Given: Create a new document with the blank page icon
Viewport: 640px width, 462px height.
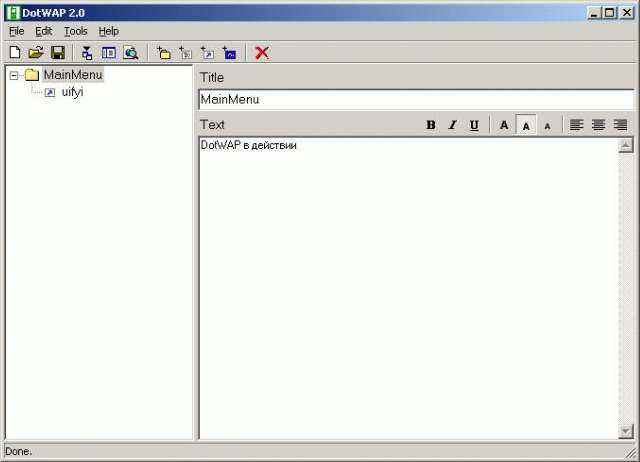Looking at the screenshot, I should [15, 53].
